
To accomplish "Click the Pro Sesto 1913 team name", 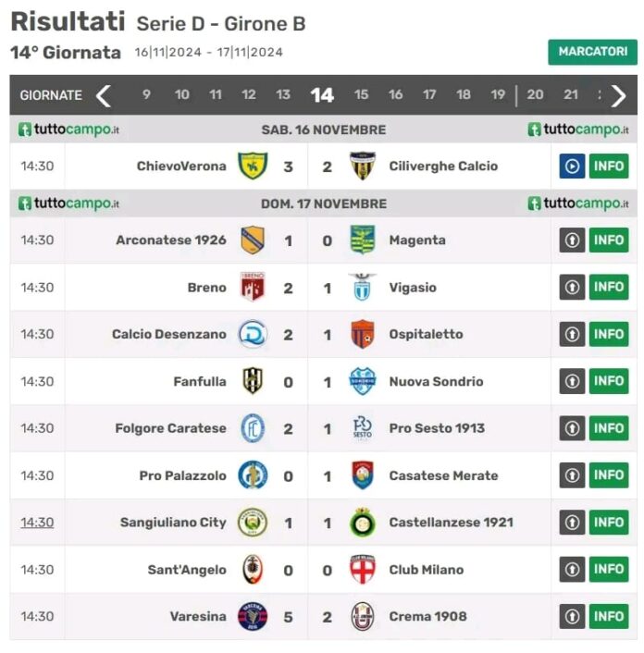I will click(437, 428).
